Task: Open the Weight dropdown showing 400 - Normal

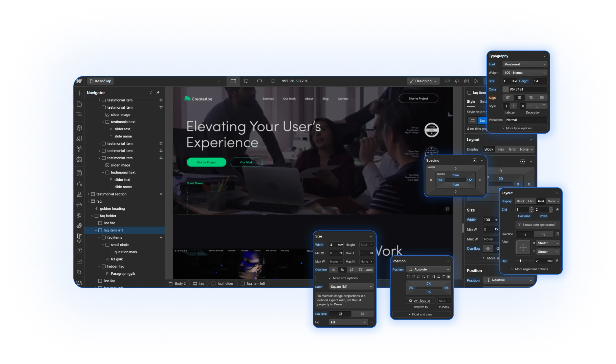Action: coord(525,73)
